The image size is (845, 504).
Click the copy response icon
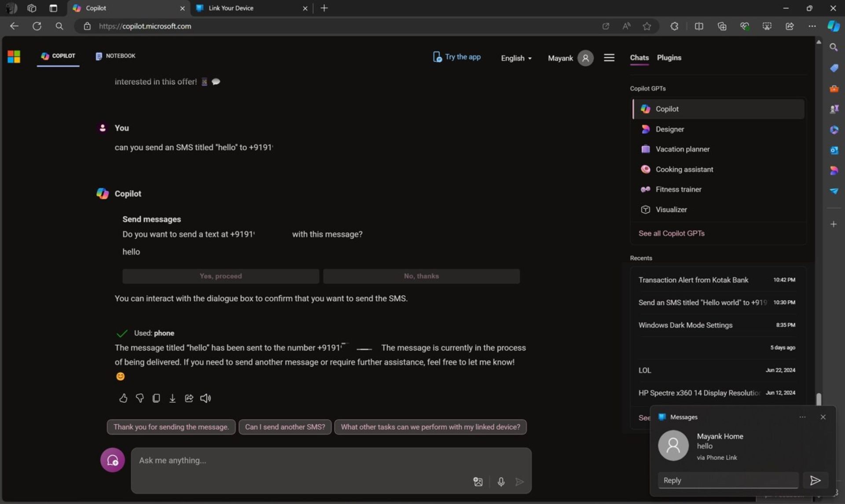[x=156, y=398]
